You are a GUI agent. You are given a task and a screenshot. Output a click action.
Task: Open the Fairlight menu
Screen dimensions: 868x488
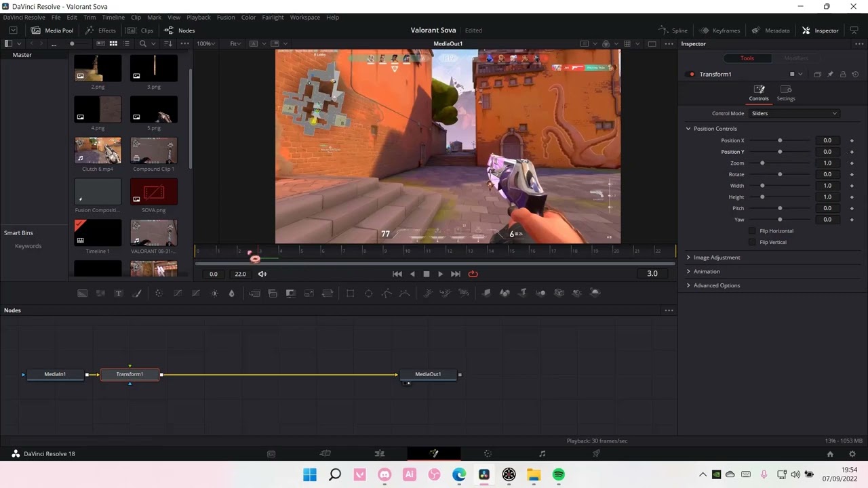point(273,17)
